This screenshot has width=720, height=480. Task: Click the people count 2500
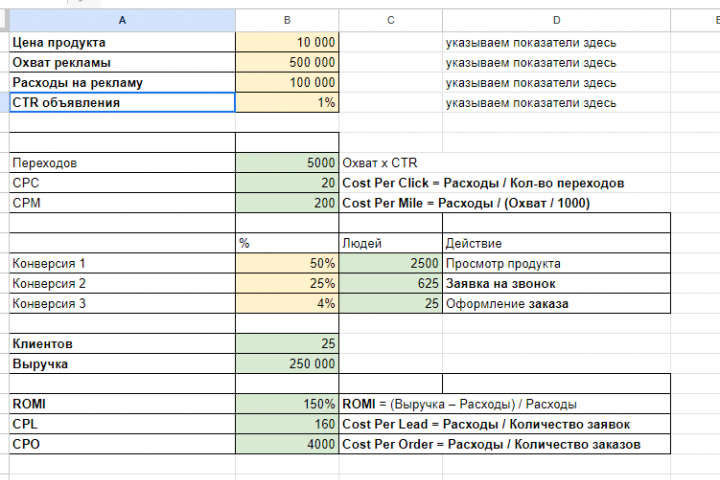[391, 263]
